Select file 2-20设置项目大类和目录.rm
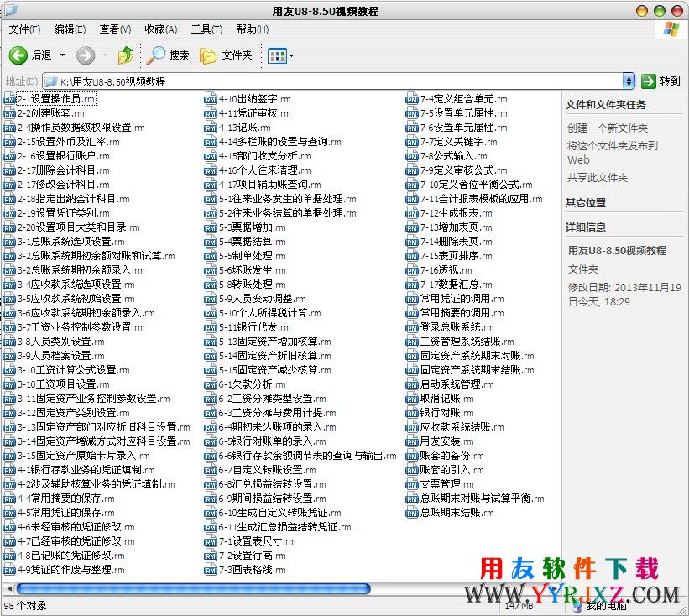Screen dimensions: 689x616 coord(79,227)
